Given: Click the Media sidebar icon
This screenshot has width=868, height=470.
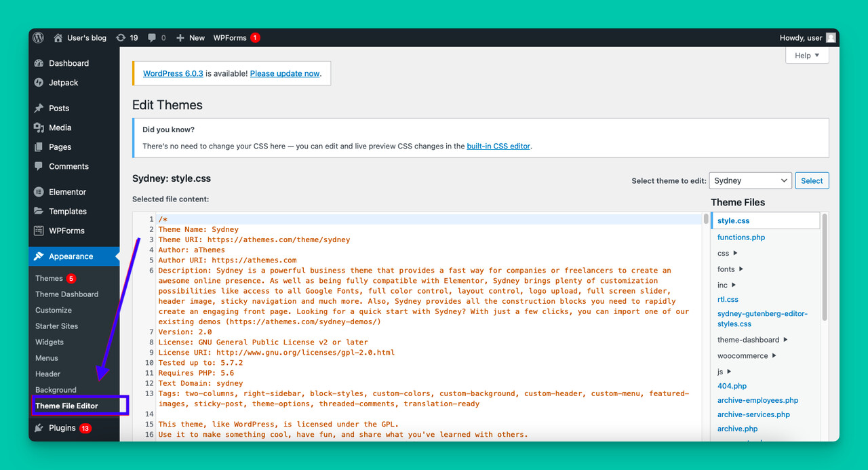Looking at the screenshot, I should (39, 128).
